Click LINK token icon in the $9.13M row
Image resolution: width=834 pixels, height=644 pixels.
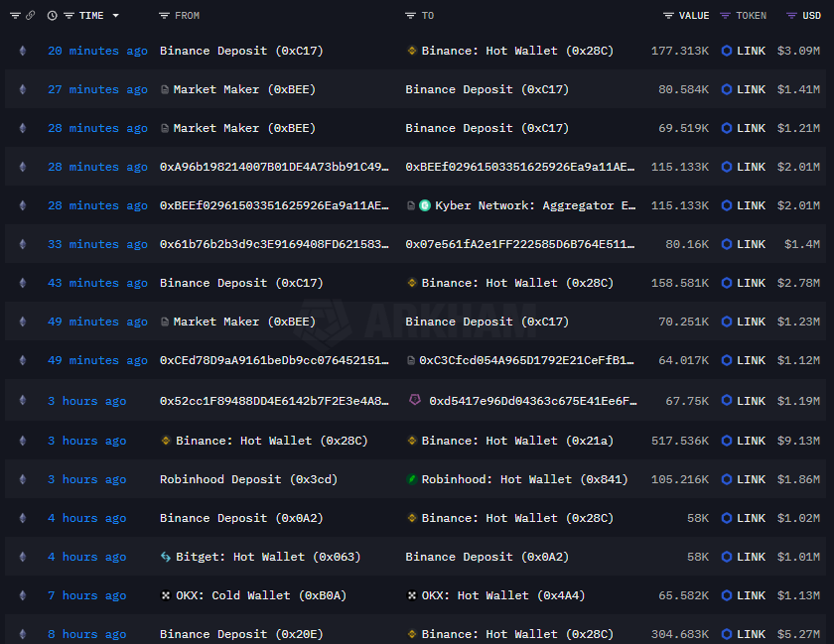pyautogui.click(x=727, y=441)
